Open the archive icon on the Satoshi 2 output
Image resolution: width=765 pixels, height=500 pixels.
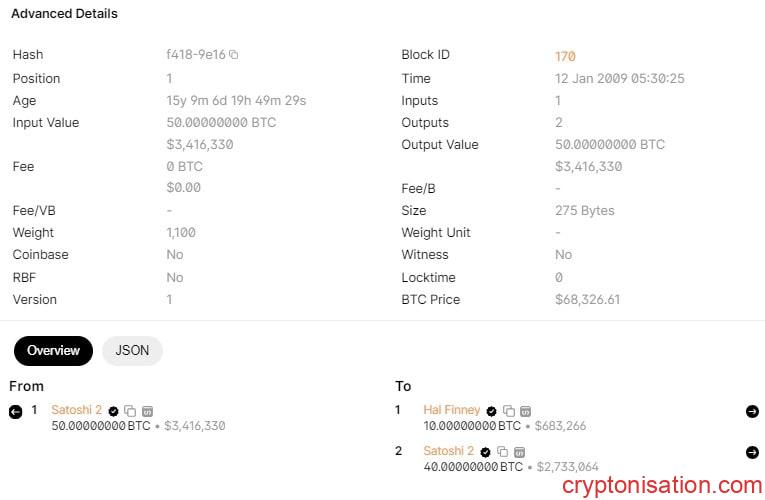519,452
